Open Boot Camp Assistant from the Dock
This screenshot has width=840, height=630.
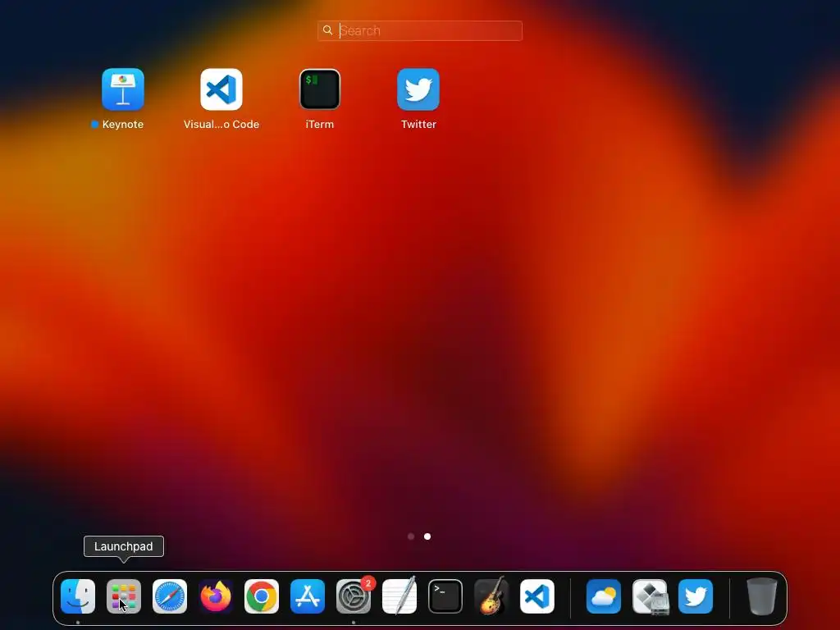[650, 596]
